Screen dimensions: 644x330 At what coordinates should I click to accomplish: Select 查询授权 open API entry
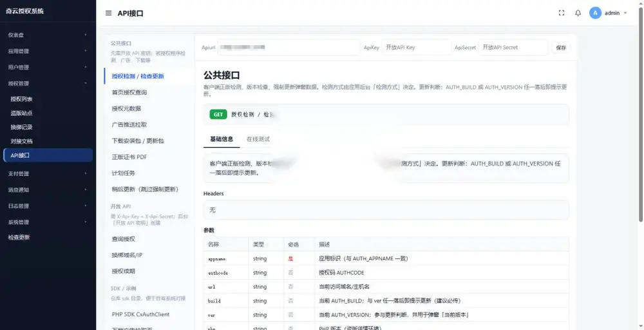coord(149,238)
